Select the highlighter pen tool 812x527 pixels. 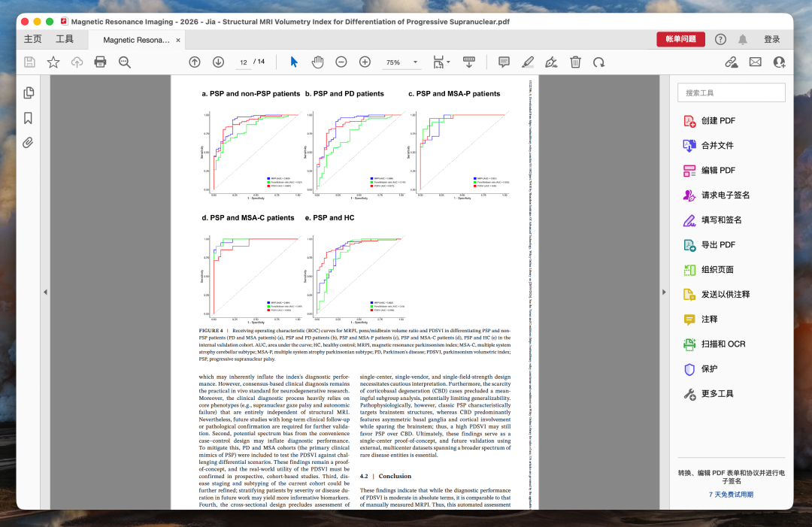coord(528,62)
